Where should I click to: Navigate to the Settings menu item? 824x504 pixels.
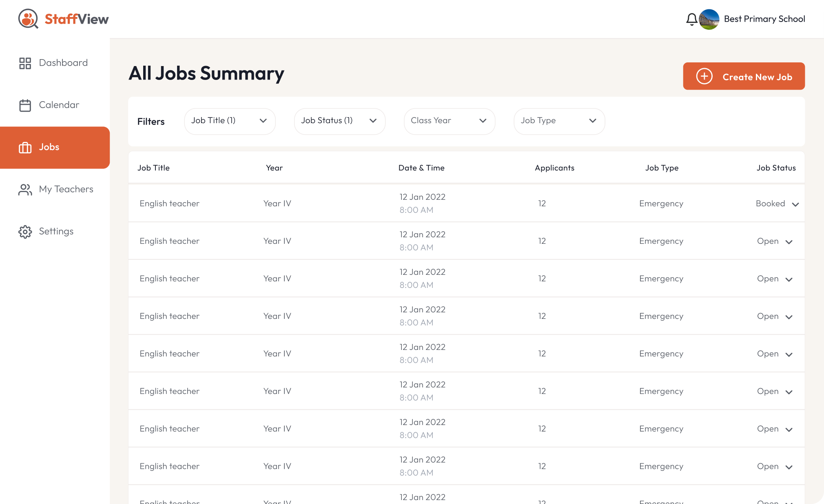coord(56,231)
